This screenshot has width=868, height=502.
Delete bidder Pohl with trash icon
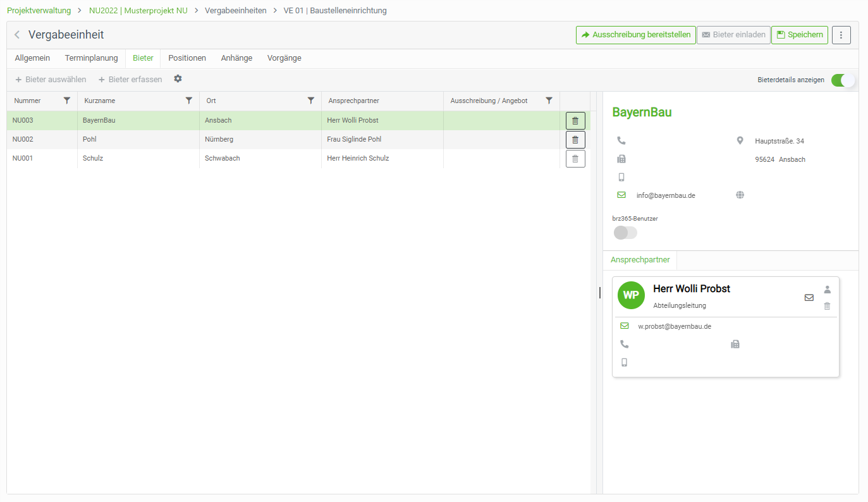575,139
